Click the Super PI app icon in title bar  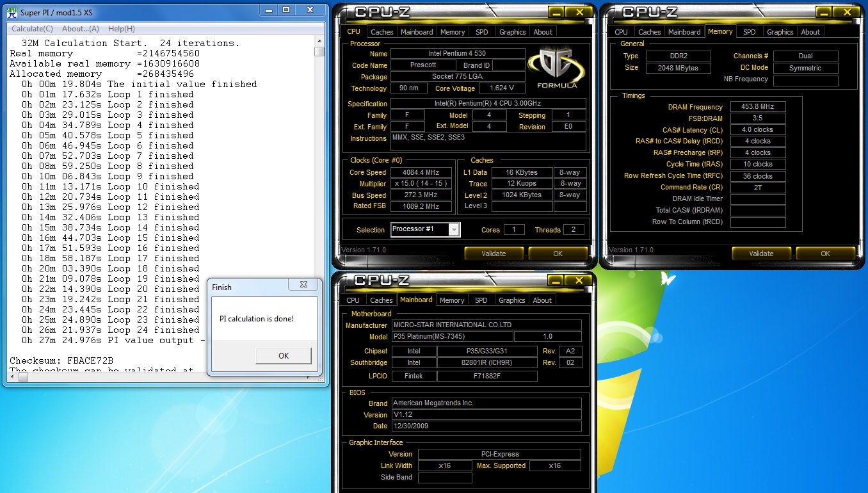coord(11,12)
